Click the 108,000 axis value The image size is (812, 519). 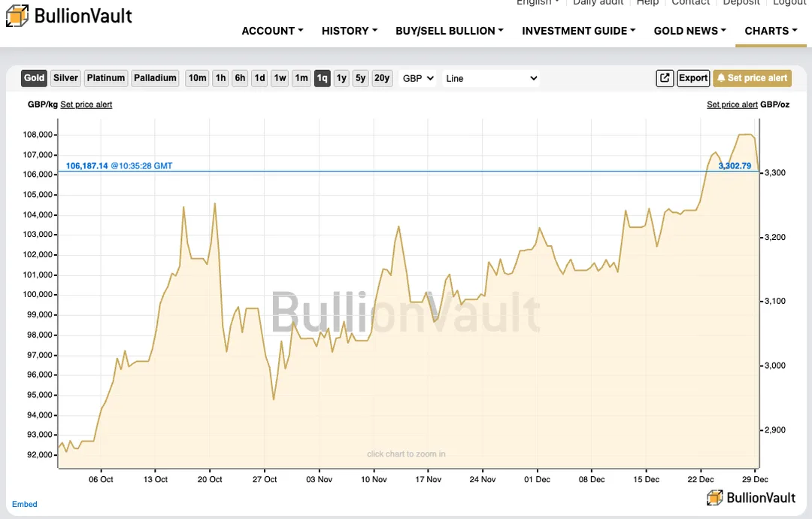[38, 135]
